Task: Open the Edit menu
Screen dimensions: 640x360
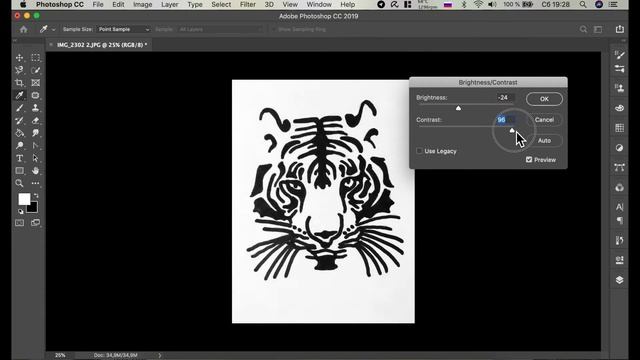Action: click(118, 4)
